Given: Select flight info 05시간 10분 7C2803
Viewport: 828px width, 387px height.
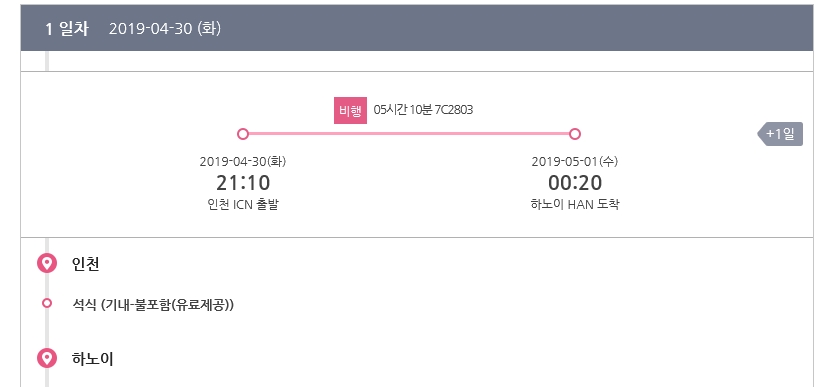Looking at the screenshot, I should [423, 110].
